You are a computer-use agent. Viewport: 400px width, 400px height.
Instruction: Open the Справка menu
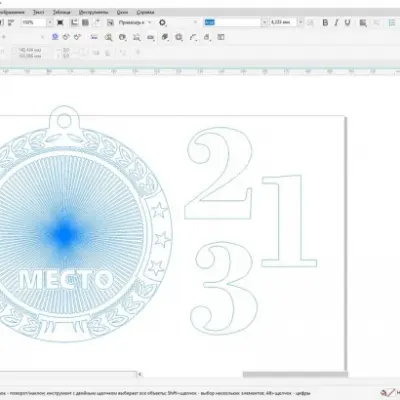(x=145, y=12)
